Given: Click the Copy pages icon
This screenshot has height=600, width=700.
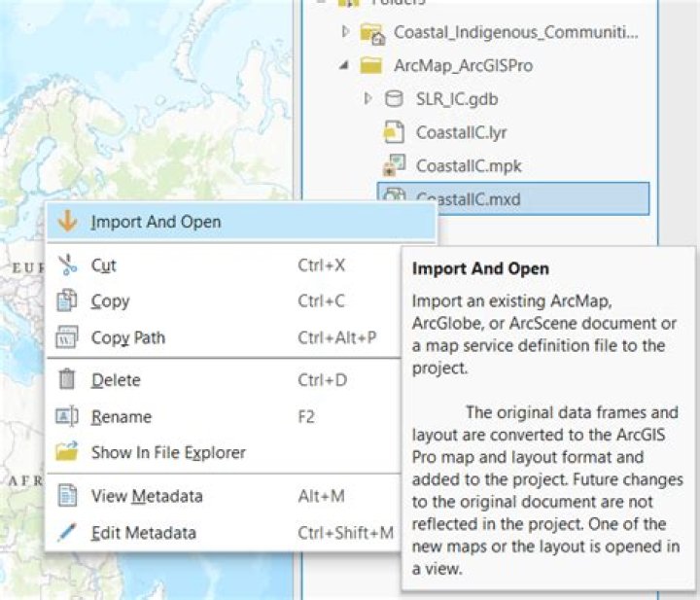Looking at the screenshot, I should [67, 301].
